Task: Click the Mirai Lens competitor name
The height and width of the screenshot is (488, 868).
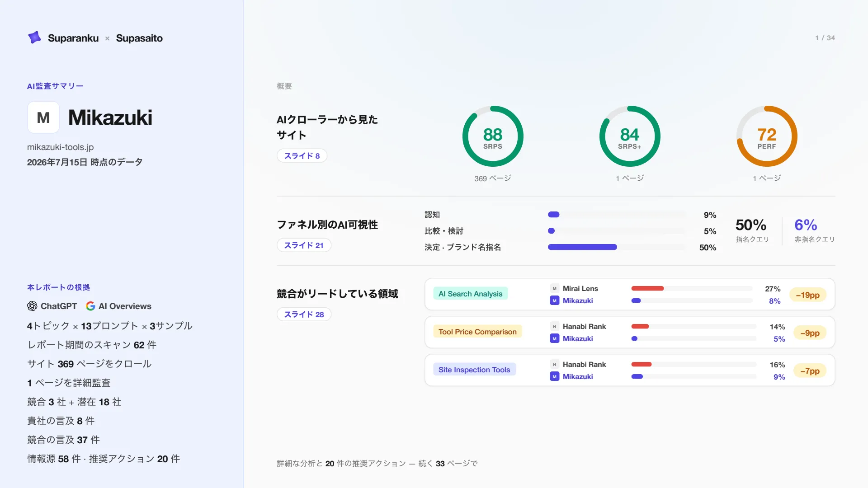Action: [580, 288]
